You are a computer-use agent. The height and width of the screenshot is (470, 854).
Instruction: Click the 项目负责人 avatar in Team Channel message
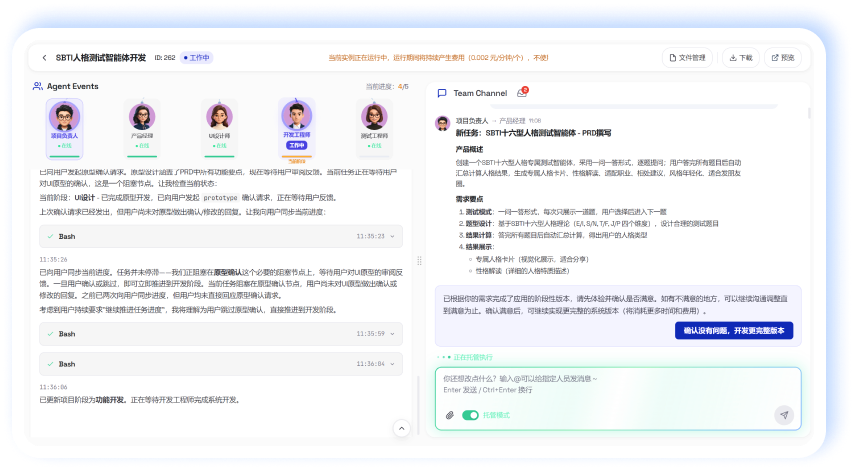pos(442,123)
